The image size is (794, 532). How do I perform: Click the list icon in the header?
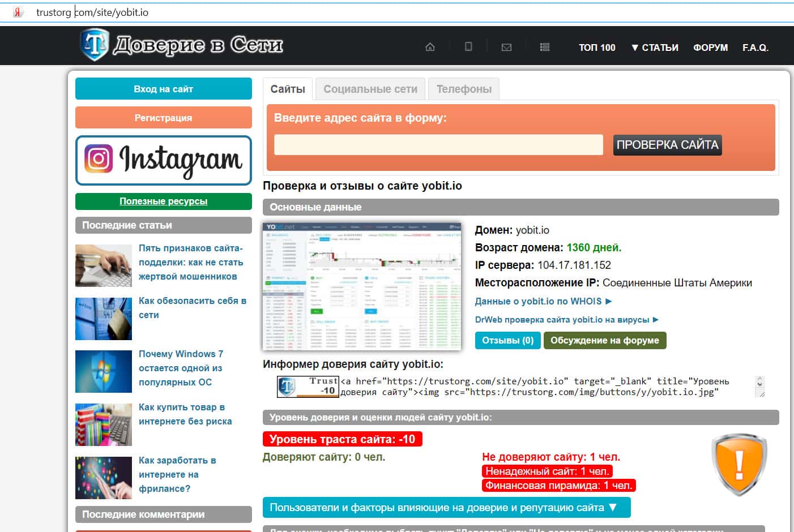point(545,48)
